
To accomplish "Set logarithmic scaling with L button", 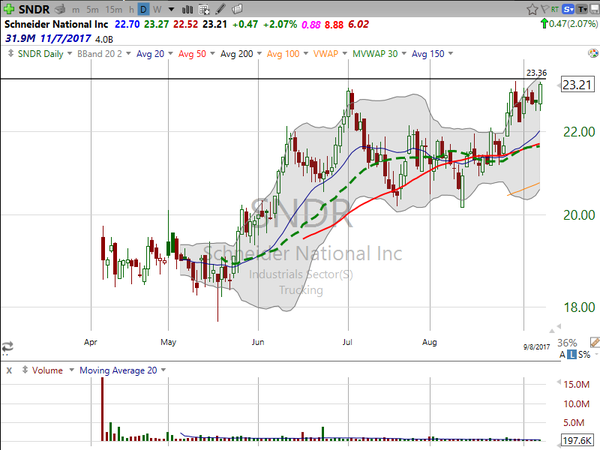I will click(x=571, y=355).
